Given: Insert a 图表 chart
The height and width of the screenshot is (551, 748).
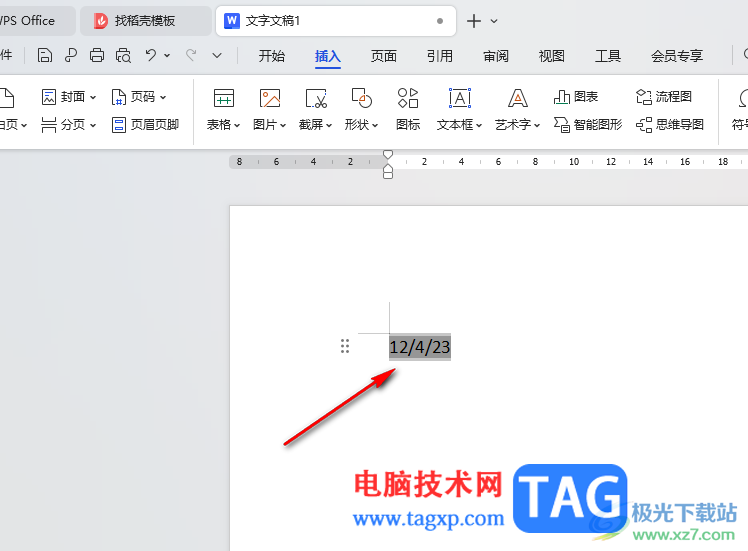Looking at the screenshot, I should 576,97.
